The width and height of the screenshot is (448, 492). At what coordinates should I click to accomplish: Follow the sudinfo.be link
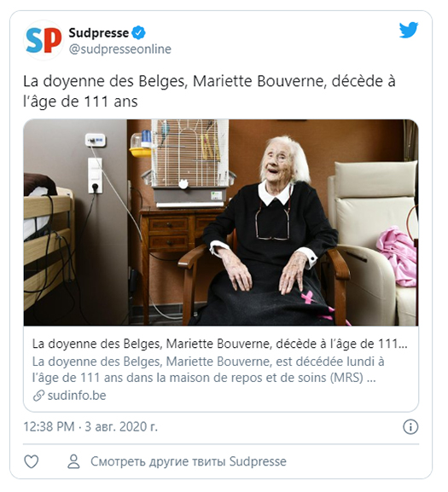[x=77, y=396]
